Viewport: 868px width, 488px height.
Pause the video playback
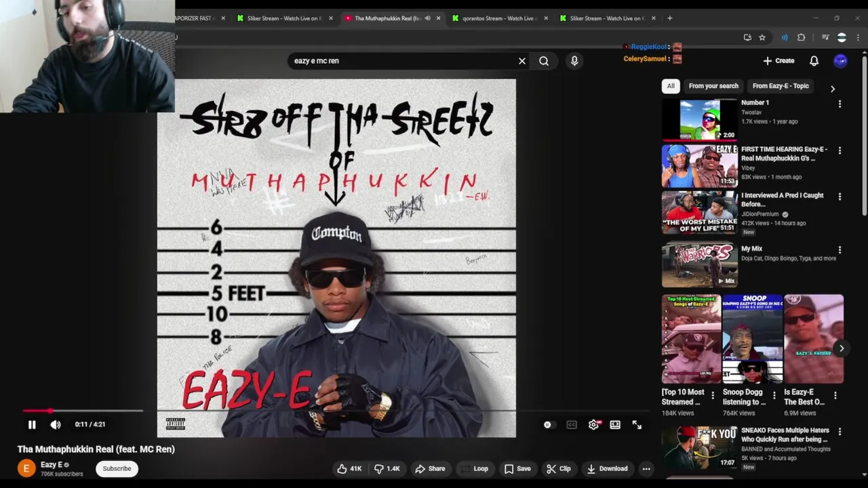[32, 424]
